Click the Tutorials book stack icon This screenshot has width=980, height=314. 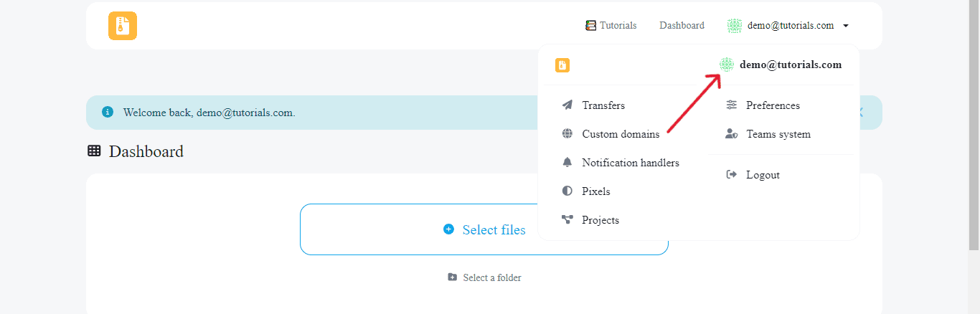[x=590, y=26]
